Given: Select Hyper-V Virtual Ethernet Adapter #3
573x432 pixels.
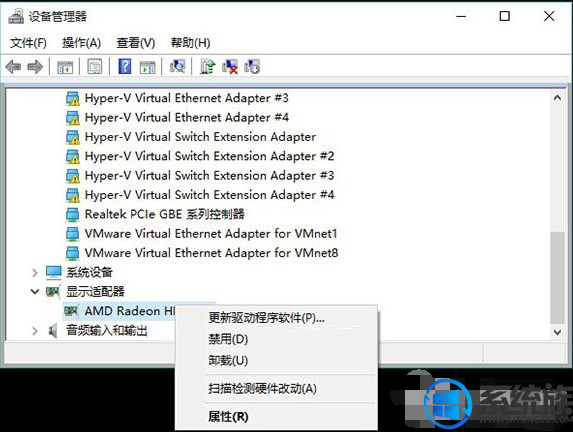Looking at the screenshot, I should pyautogui.click(x=186, y=98).
